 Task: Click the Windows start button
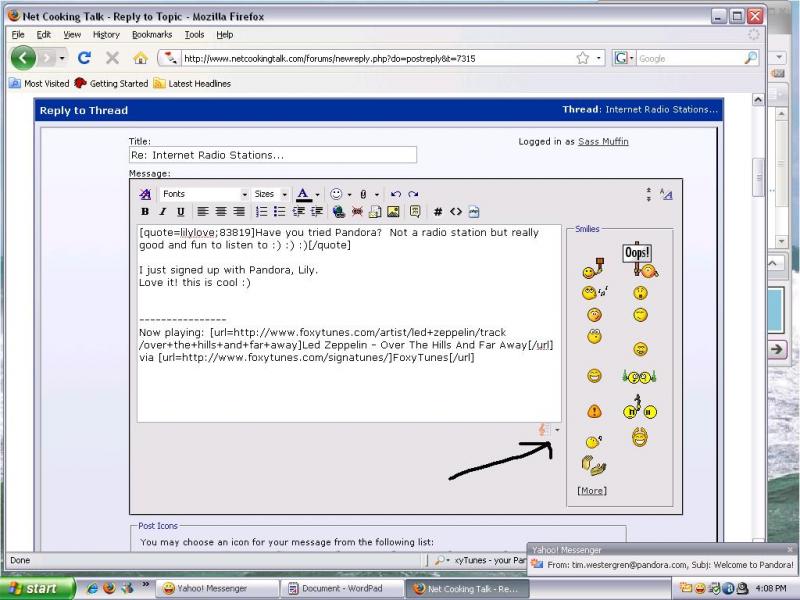(37, 588)
